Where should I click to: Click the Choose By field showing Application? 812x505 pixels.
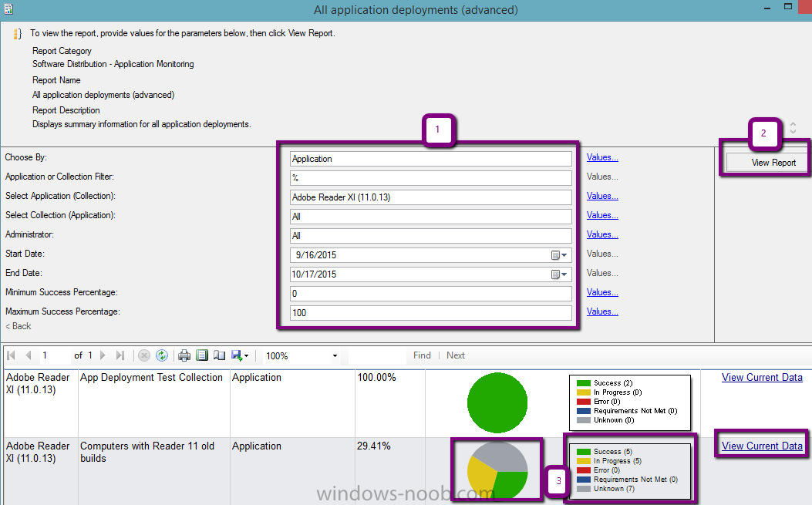pos(431,159)
